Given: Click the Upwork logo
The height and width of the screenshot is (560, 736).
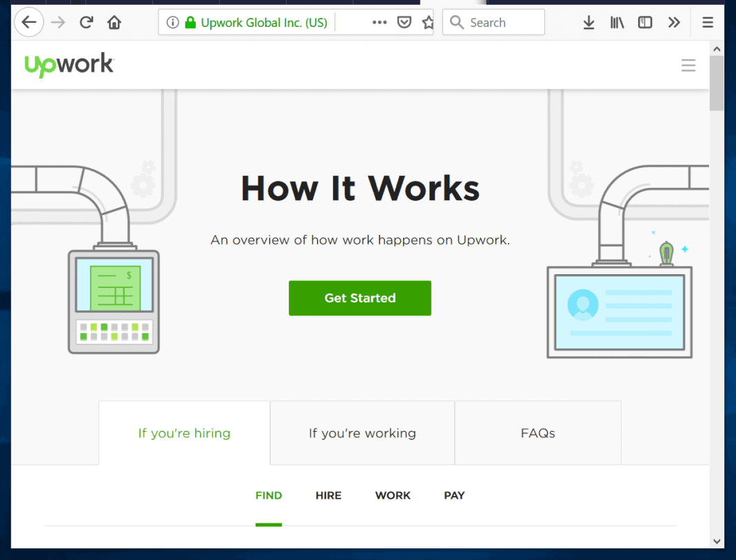Looking at the screenshot, I should (x=69, y=65).
